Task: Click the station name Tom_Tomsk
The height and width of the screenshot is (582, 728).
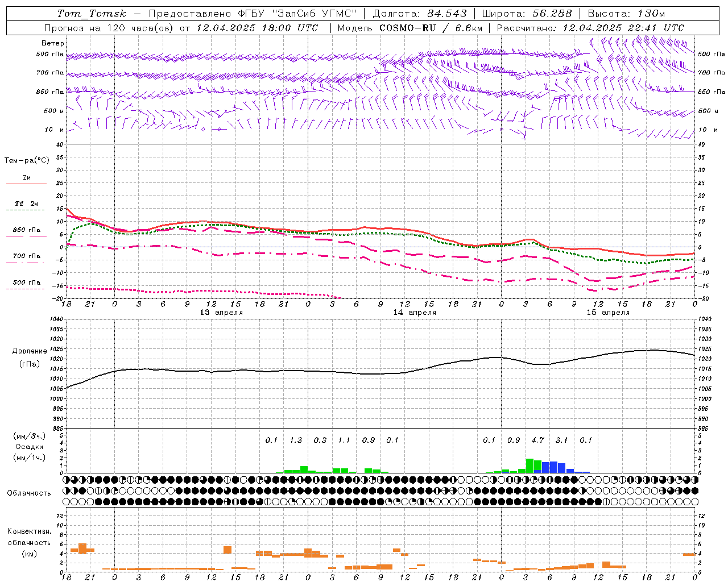Action: 92,14
